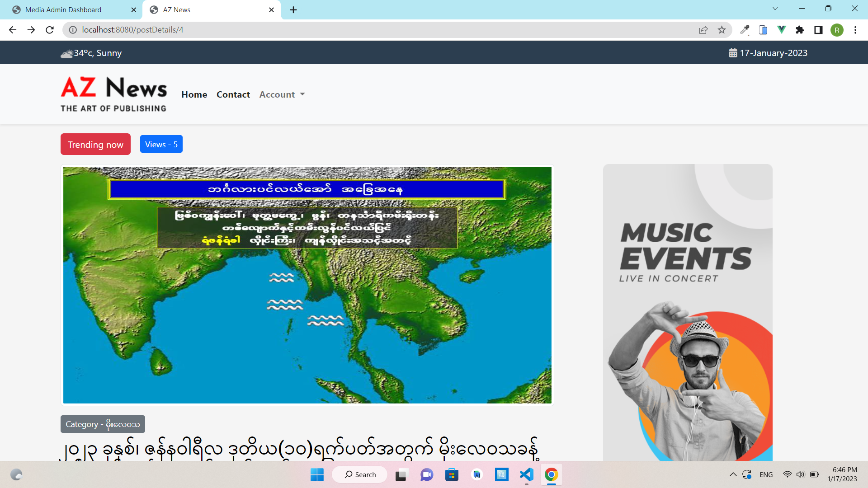The height and width of the screenshot is (488, 868).
Task: Share this page icon in address bar
Action: click(x=703, y=30)
